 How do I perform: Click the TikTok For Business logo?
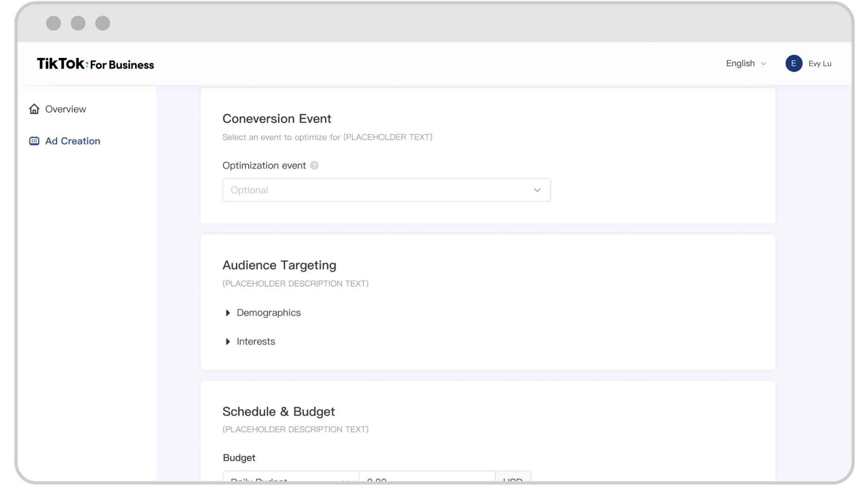tap(95, 63)
